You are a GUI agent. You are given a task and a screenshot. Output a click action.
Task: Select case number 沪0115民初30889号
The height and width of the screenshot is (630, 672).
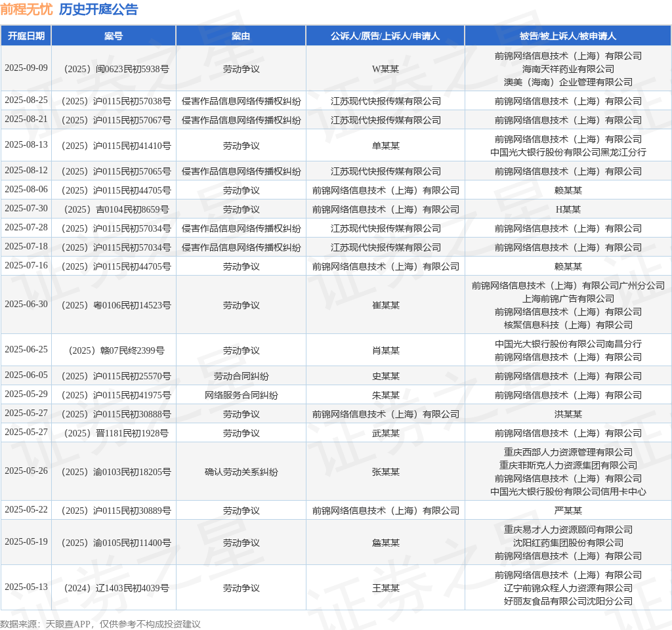116,511
